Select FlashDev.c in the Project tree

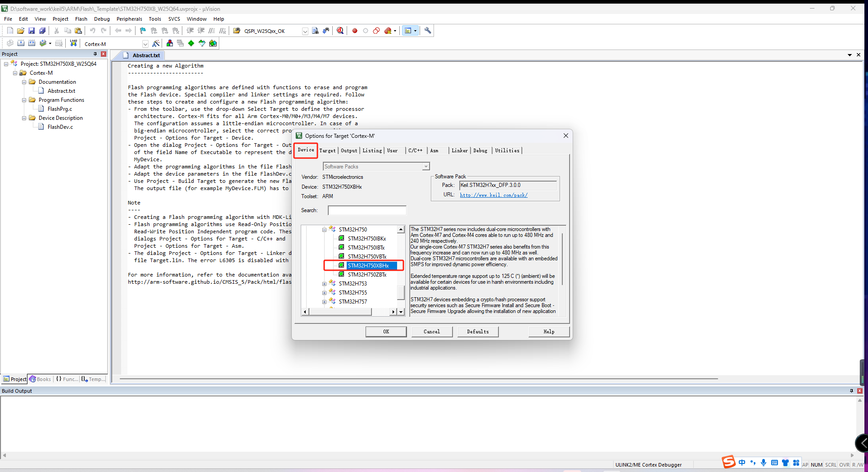(60, 127)
